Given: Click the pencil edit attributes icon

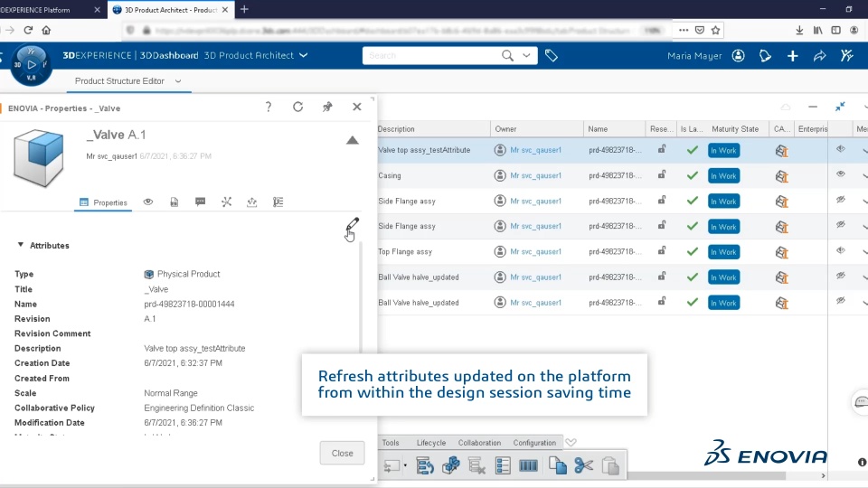Looking at the screenshot, I should coord(353,224).
